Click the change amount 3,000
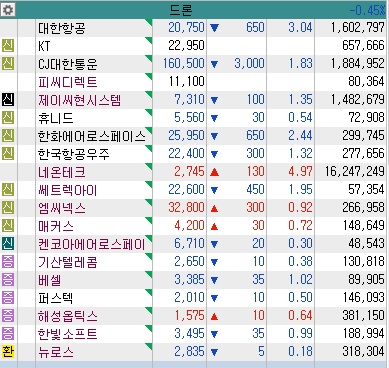This screenshot has width=389, height=368. point(249,63)
